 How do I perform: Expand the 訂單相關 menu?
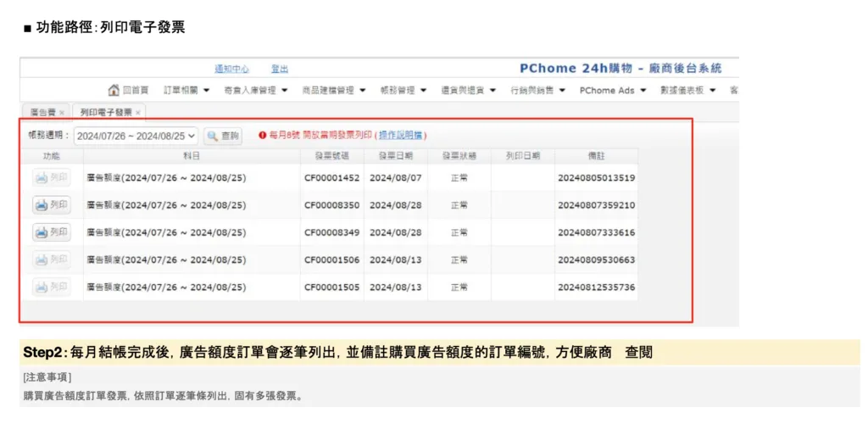187,91
